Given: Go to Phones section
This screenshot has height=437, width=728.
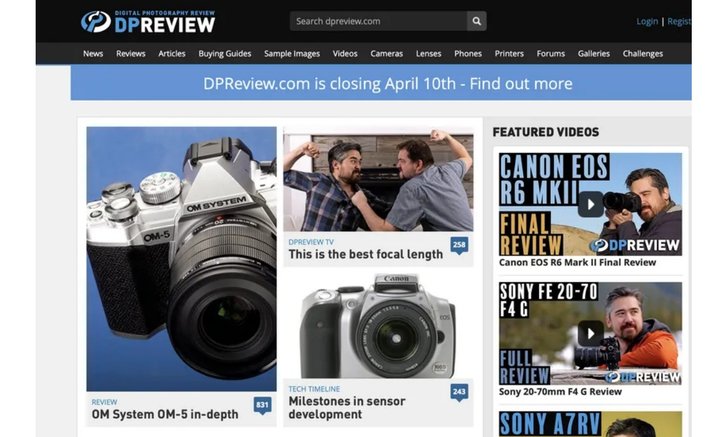Looking at the screenshot, I should (468, 53).
